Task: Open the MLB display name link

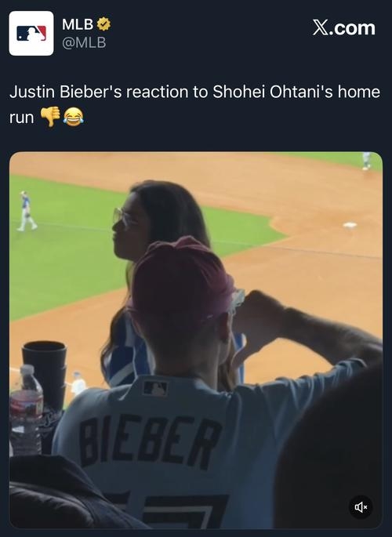Action: [x=78, y=24]
